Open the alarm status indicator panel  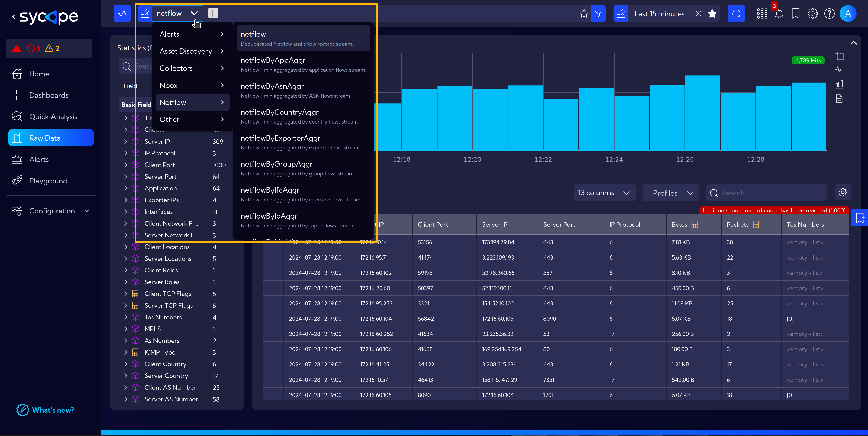point(49,48)
